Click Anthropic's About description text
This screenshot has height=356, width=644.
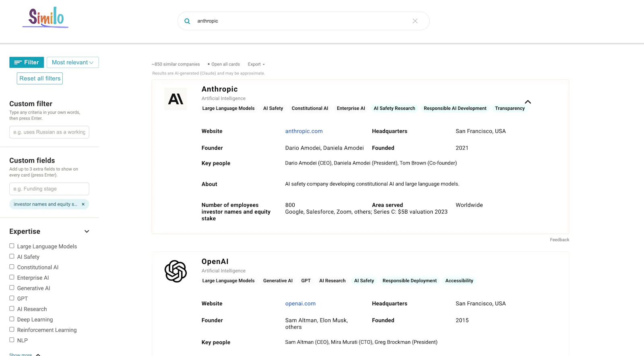(372, 184)
